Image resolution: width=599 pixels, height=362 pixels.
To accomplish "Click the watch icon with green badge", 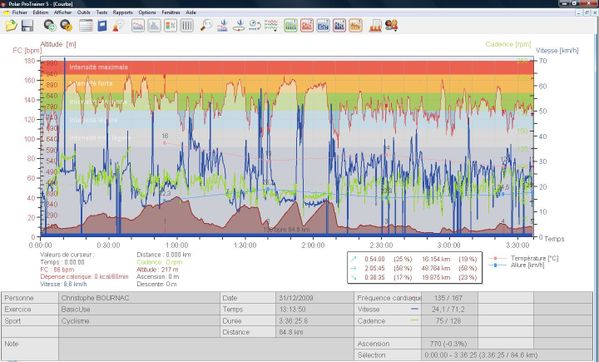I will point(50,26).
